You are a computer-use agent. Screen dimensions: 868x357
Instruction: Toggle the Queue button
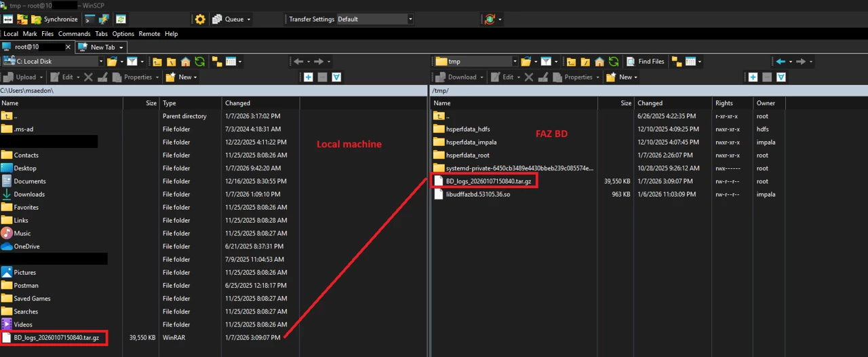point(228,19)
